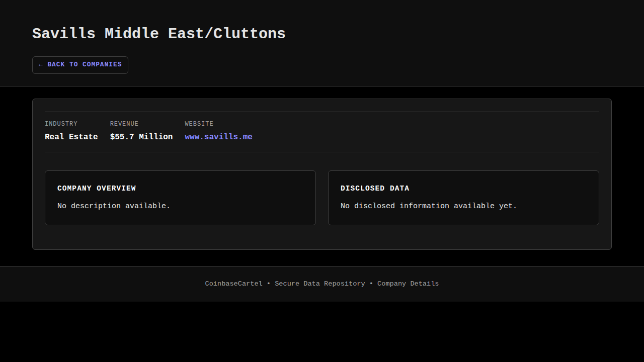Click the Company Overview heading
This screenshot has height=362, width=644.
coord(97,188)
